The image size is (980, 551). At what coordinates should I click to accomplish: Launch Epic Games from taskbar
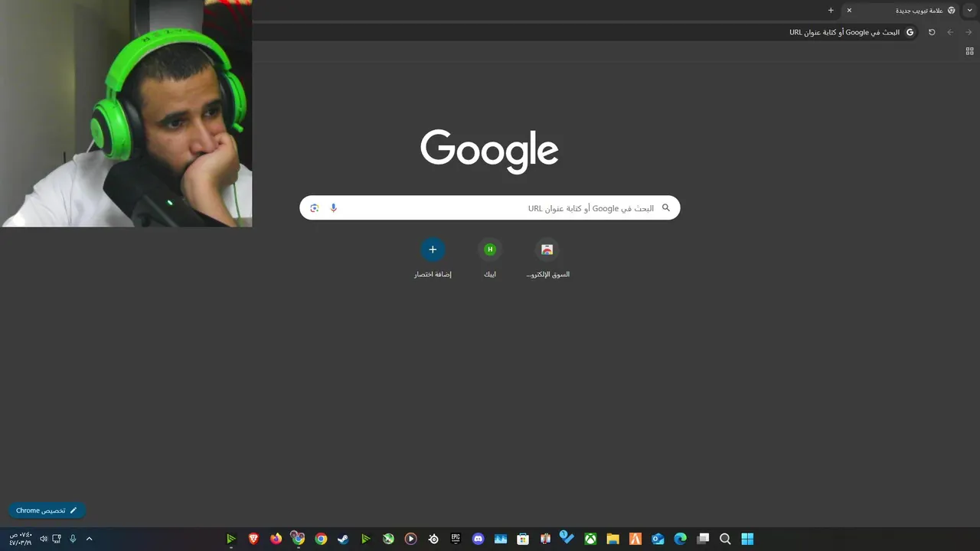coord(456,539)
